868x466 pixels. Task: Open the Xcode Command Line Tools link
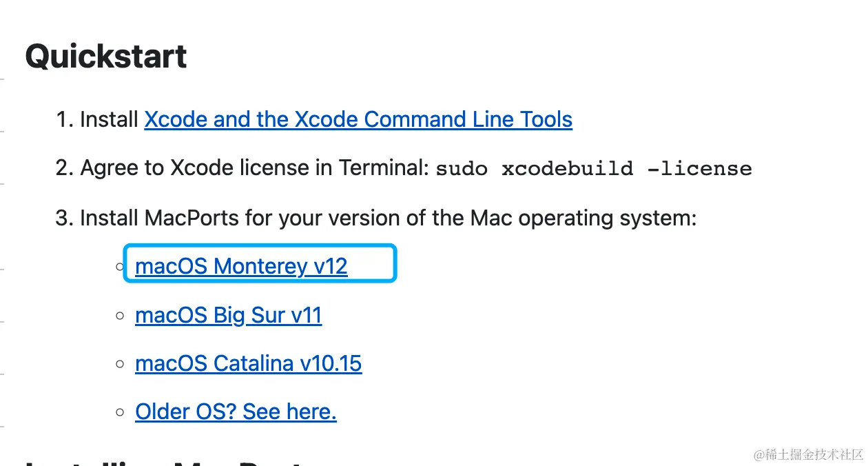(x=358, y=119)
